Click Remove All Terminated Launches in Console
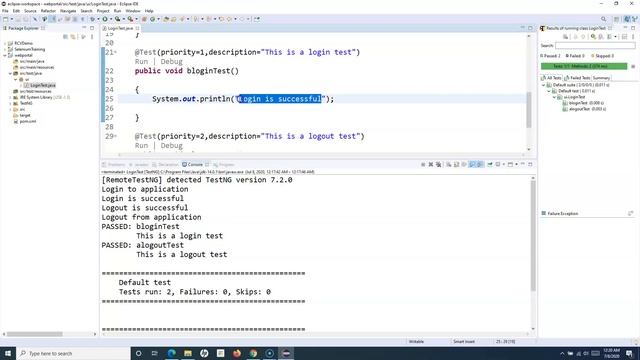Image resolution: width=640 pixels, height=360 pixels. [438, 164]
